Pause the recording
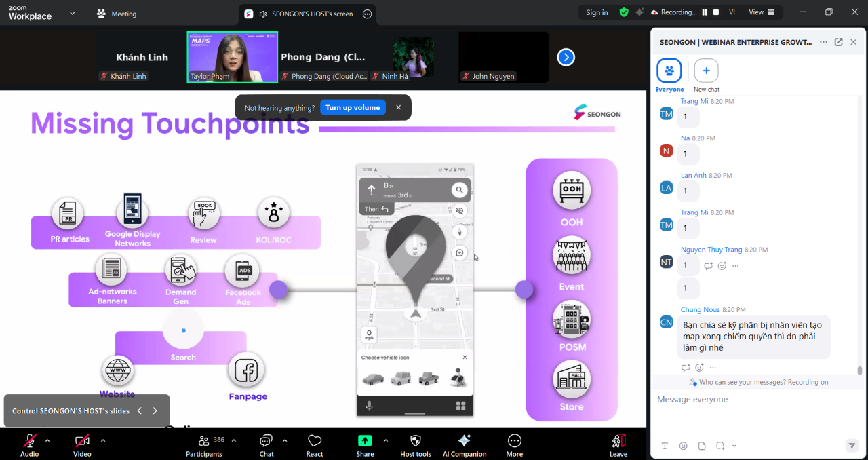 coord(705,12)
